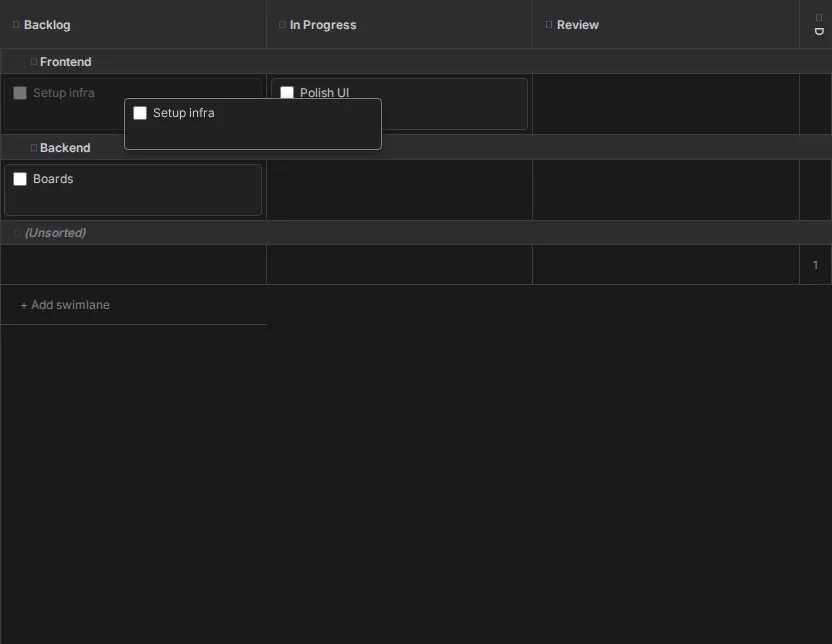Click the small icon above the collapsed D column
This screenshot has width=832, height=644.
tap(819, 18)
